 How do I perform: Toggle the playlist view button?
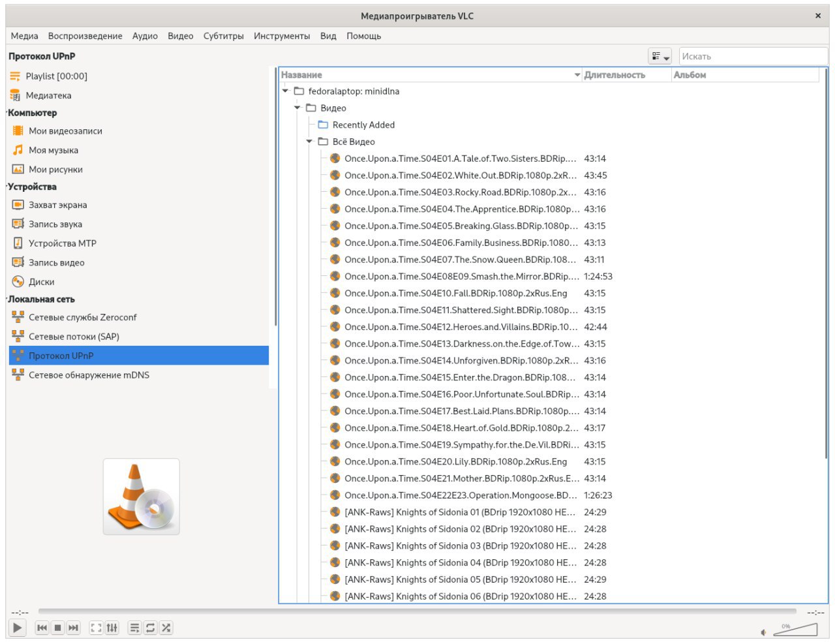click(134, 628)
